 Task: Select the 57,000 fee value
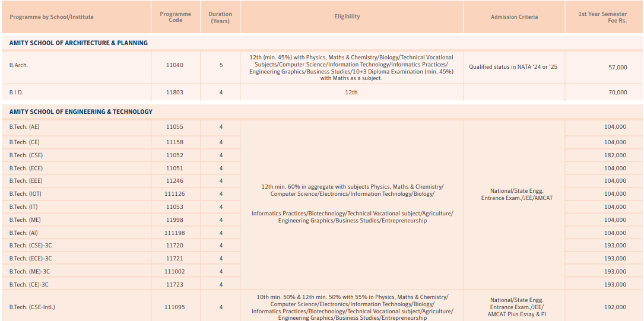[618, 67]
